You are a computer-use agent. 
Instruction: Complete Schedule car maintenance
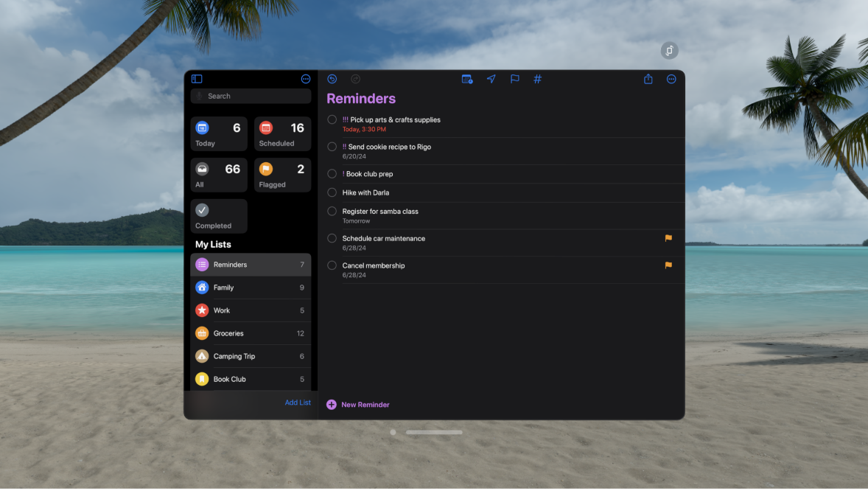tap(332, 238)
